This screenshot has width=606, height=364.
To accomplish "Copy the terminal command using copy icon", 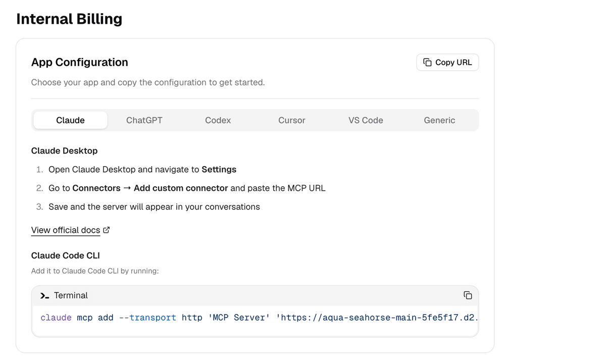I will [x=468, y=295].
